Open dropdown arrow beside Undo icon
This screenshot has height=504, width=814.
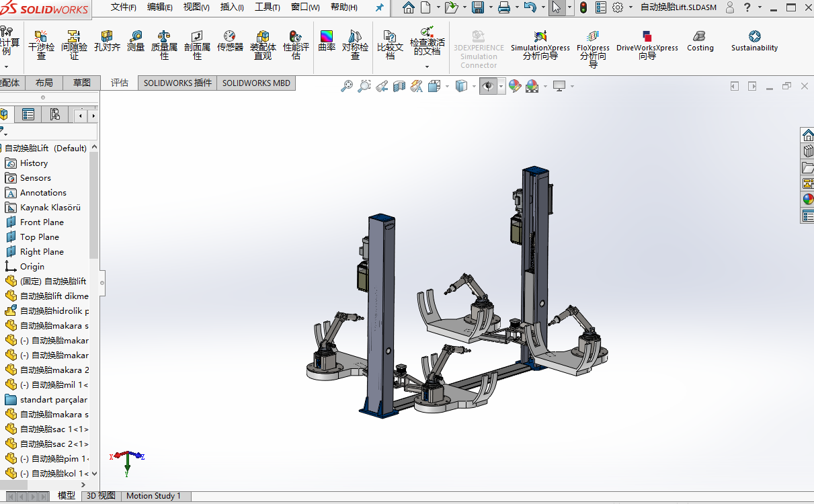542,7
